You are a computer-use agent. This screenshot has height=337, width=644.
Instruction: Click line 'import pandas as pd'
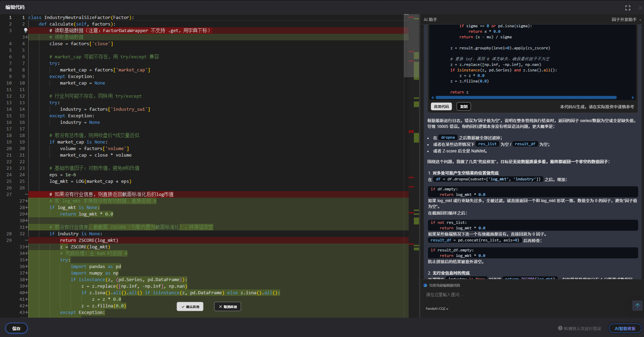[96, 266]
